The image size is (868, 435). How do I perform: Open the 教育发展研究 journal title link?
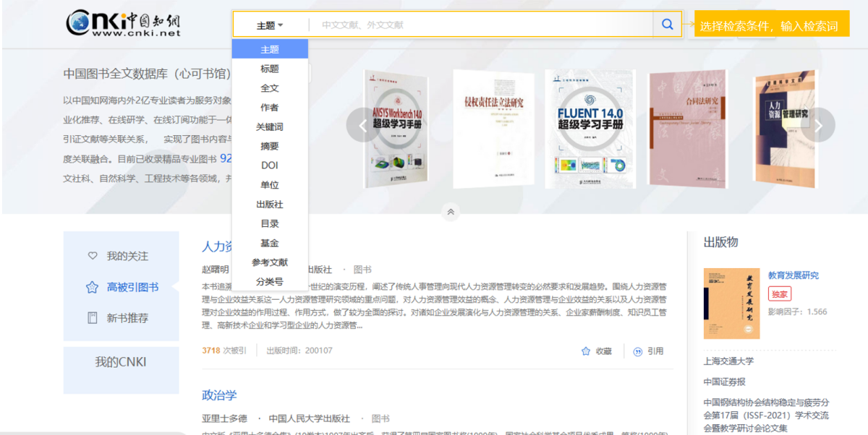point(793,275)
